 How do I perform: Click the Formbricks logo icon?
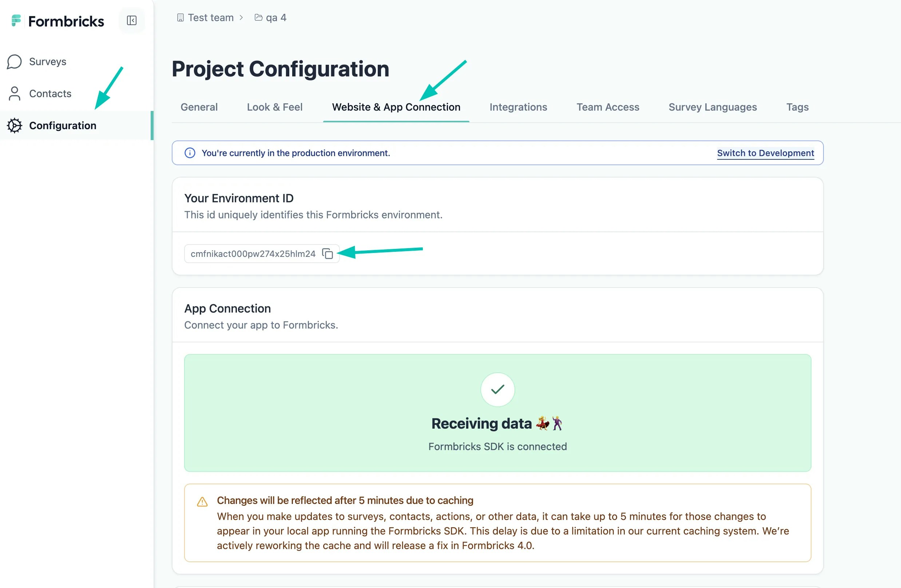click(16, 21)
